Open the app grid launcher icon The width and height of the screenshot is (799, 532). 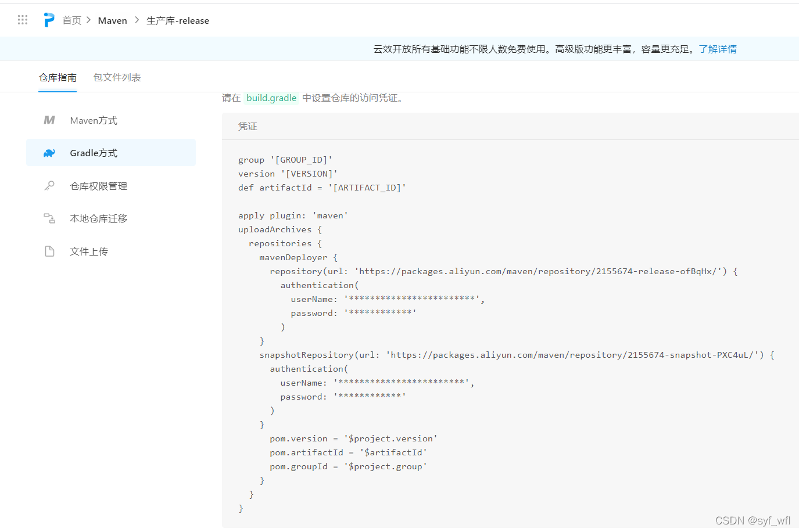pos(23,20)
